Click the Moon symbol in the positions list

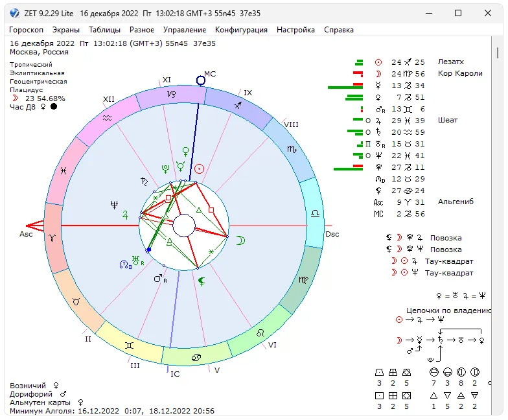coord(378,74)
